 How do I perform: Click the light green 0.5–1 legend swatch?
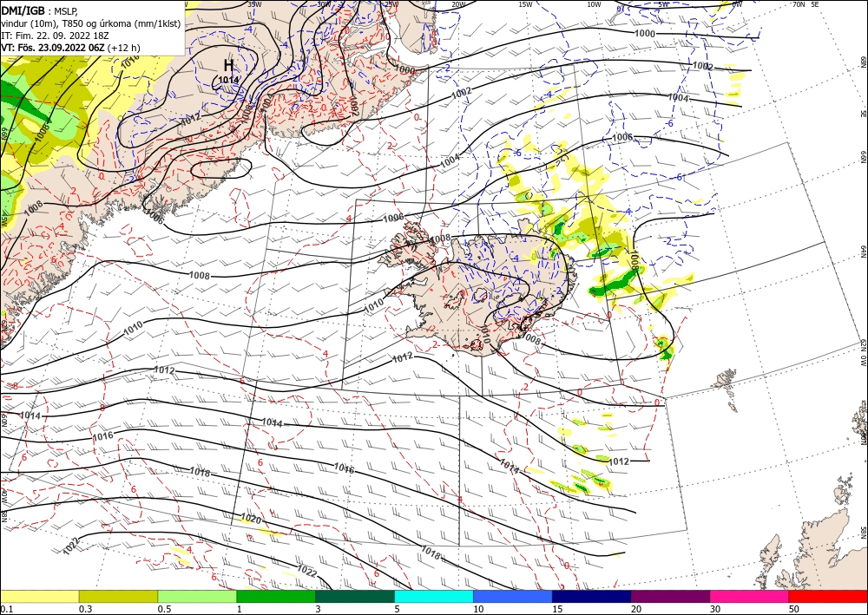197,596
